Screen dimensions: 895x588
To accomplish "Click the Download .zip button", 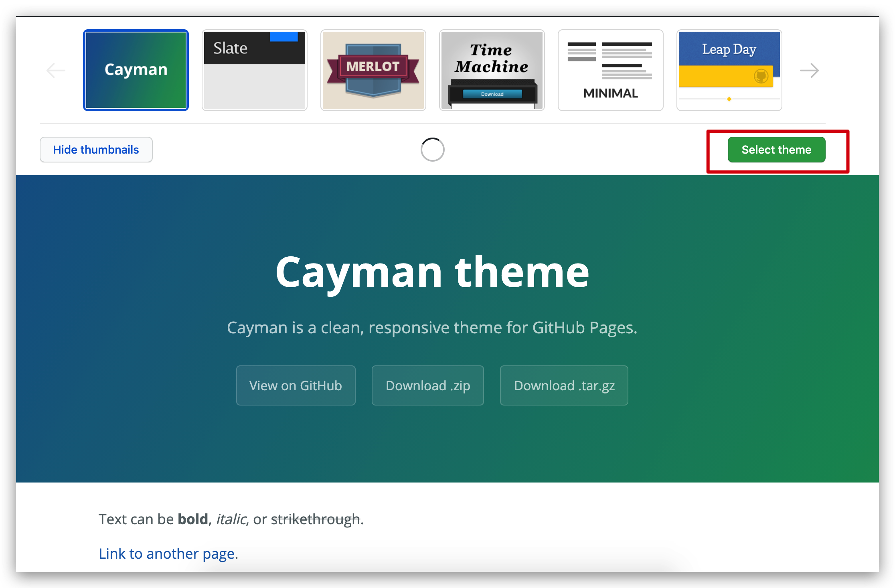I will click(427, 385).
